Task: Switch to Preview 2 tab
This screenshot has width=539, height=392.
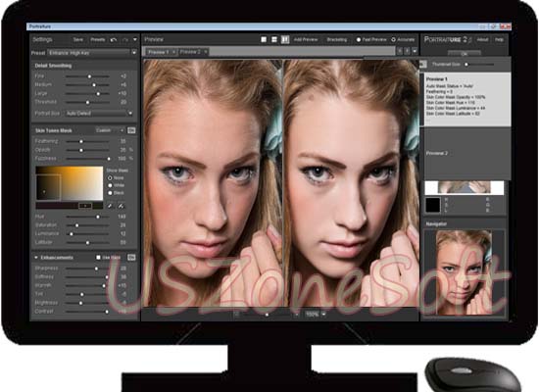Action: pyautogui.click(x=190, y=52)
